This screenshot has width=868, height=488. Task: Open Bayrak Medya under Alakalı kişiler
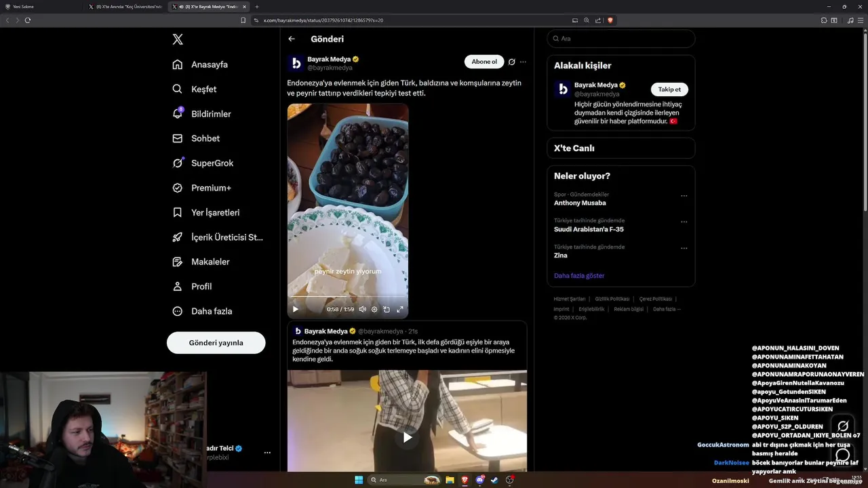596,85
